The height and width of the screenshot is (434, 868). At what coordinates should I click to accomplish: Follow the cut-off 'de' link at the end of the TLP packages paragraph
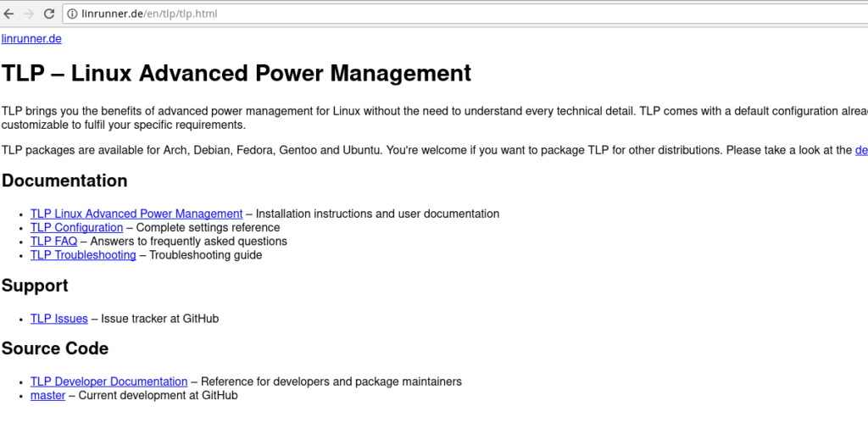[x=861, y=150]
